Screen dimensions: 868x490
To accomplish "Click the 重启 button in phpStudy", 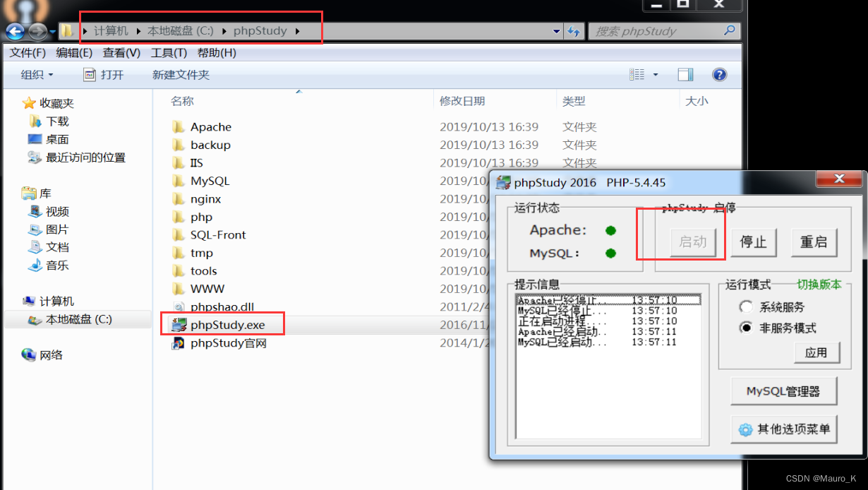I will tap(814, 242).
